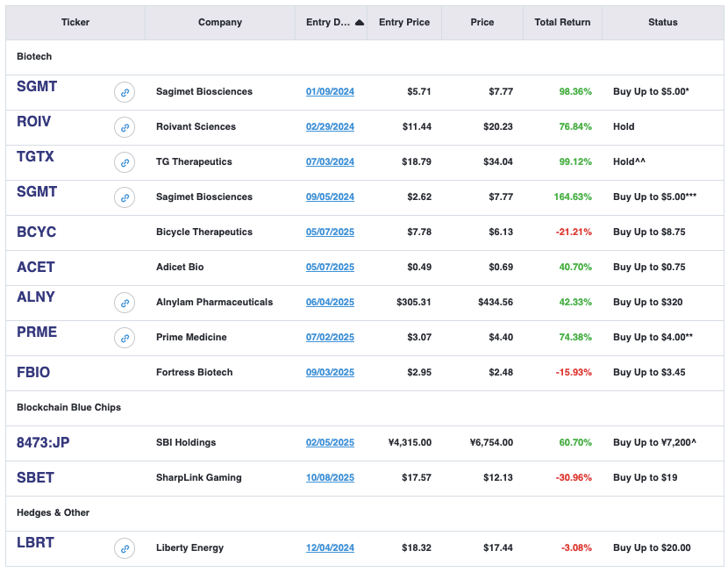Open the 02/29/2024 entry date link

[330, 126]
